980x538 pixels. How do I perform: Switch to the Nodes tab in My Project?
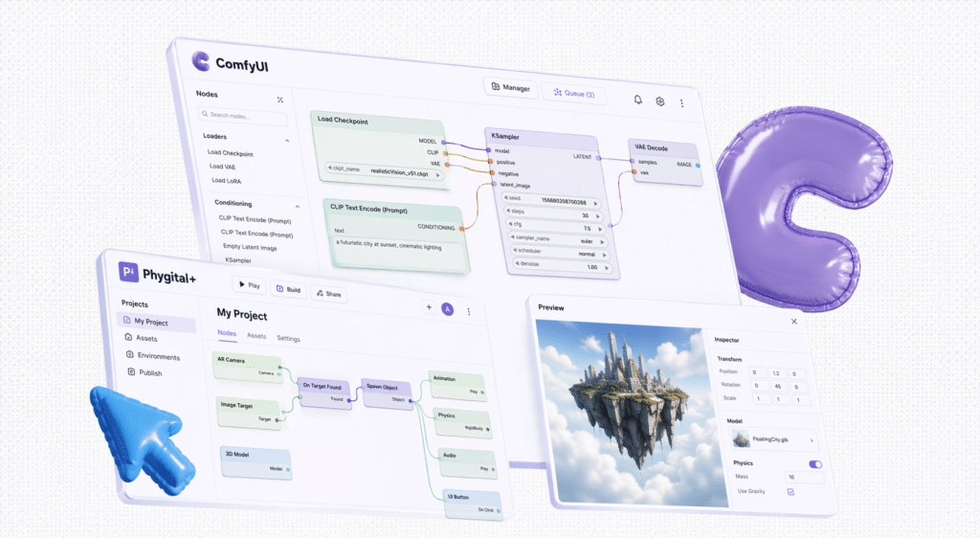pyautogui.click(x=227, y=333)
